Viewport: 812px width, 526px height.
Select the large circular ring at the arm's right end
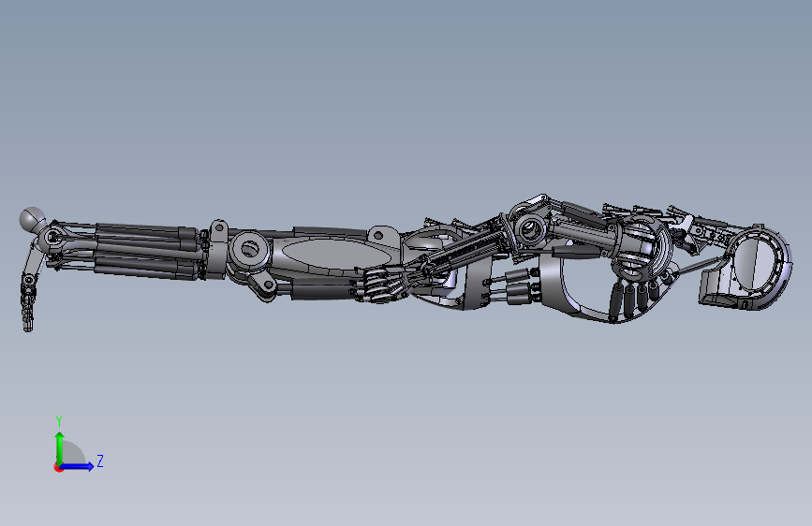click(760, 265)
